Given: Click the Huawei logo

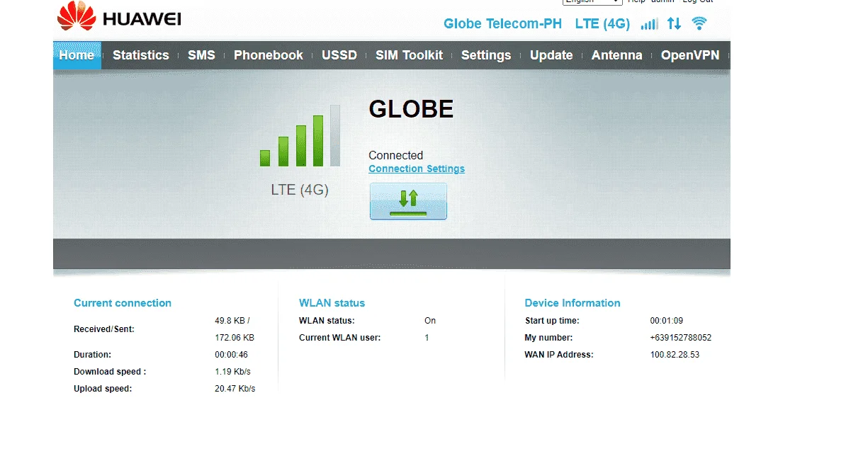Looking at the screenshot, I should pos(119,17).
